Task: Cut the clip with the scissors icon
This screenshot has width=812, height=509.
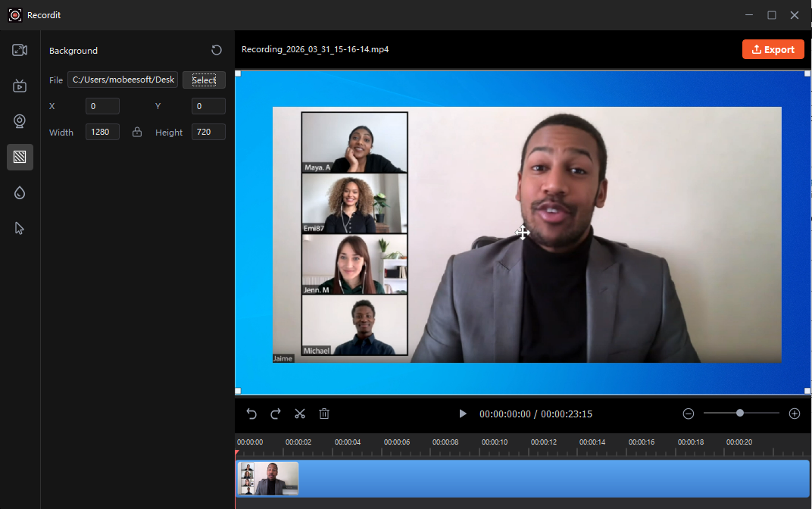Action: [300, 414]
